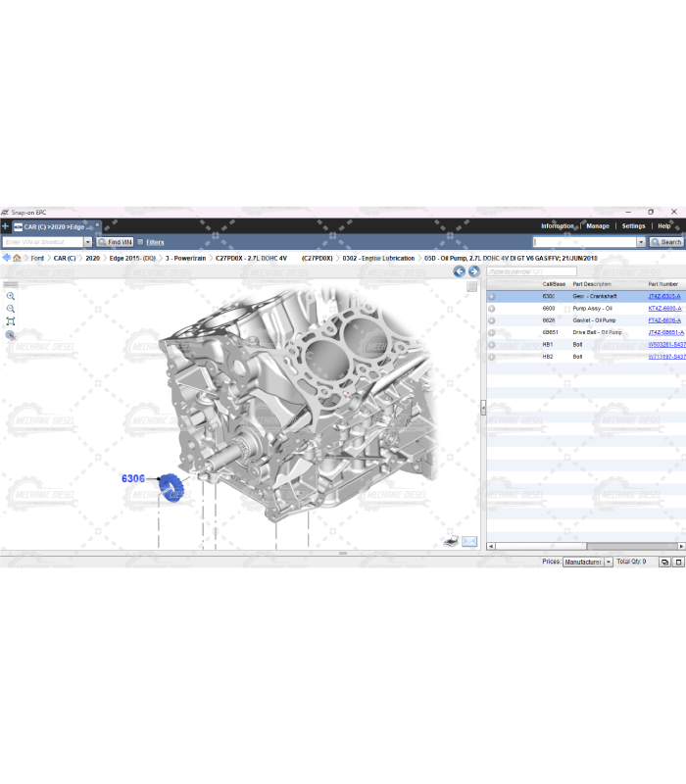Click the fit-to-window icon
The width and height of the screenshot is (686, 784).
(x=11, y=321)
